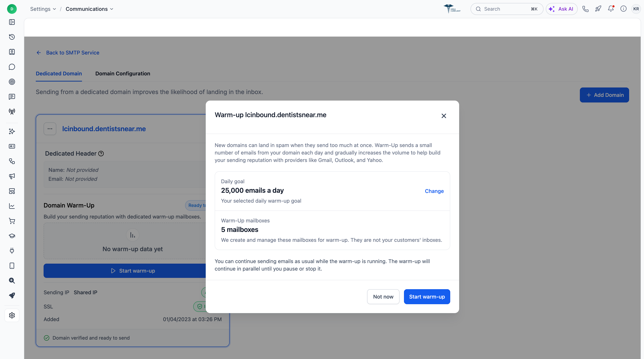Open contacts icon in sidebar
644x359 pixels.
coord(12,52)
